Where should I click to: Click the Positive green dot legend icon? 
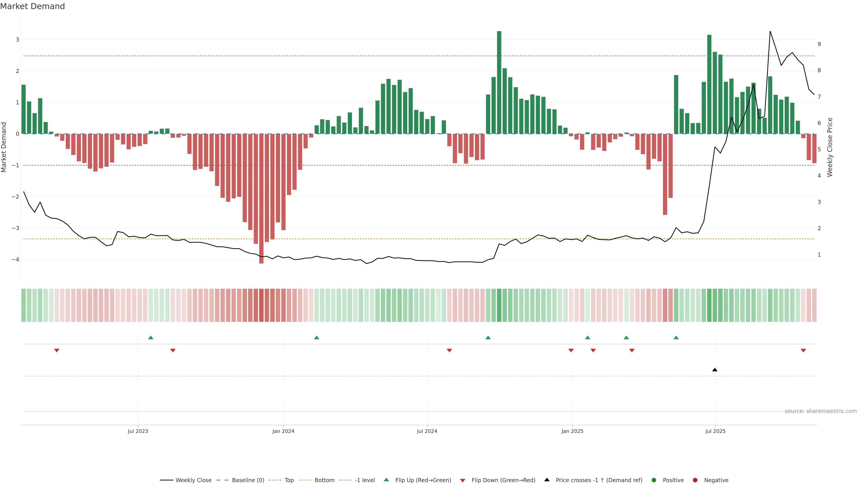click(x=654, y=480)
